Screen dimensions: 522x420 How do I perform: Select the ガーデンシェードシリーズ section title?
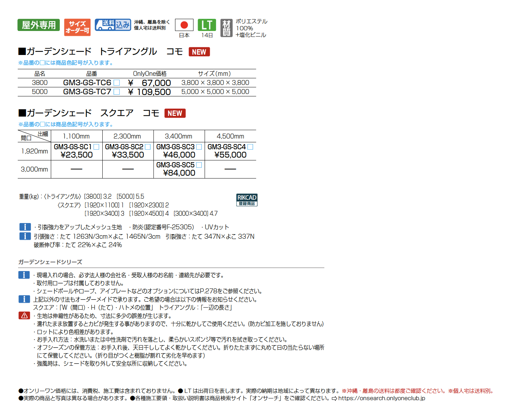pyautogui.click(x=50, y=262)
